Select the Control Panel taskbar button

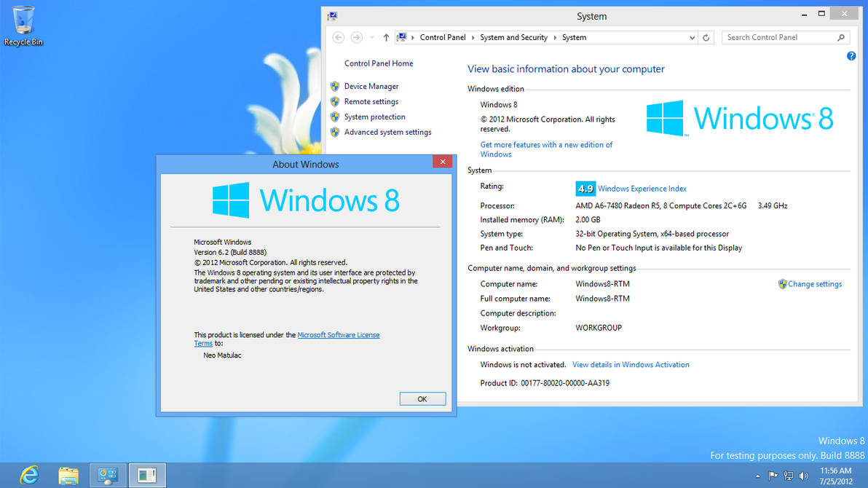tap(108, 476)
